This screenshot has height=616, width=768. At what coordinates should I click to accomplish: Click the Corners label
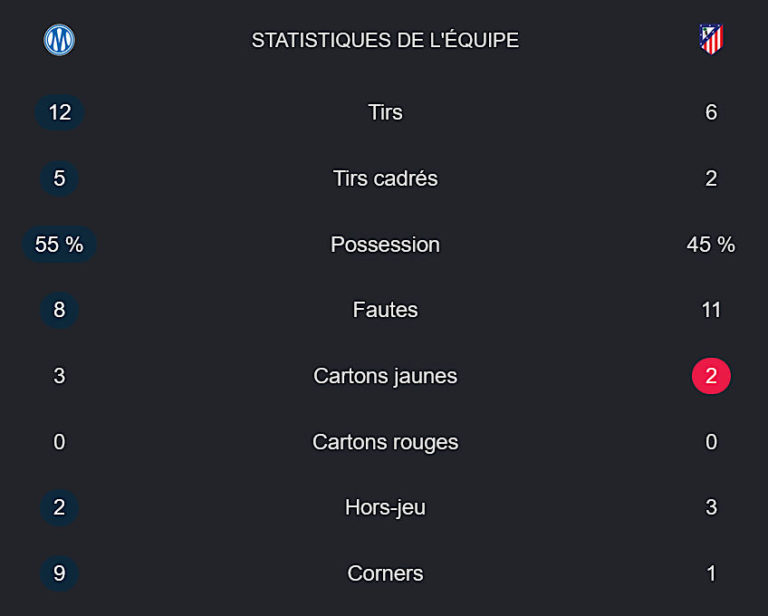tap(385, 573)
